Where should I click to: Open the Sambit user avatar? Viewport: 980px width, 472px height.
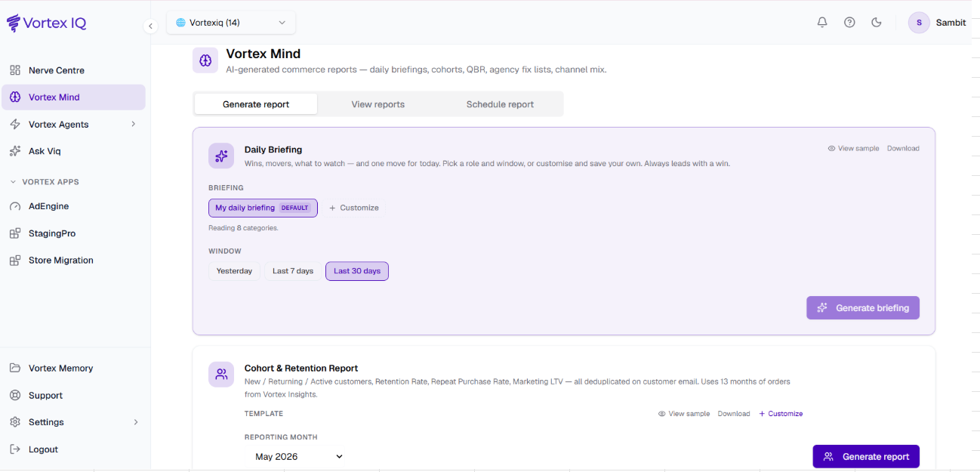pyautogui.click(x=919, y=23)
